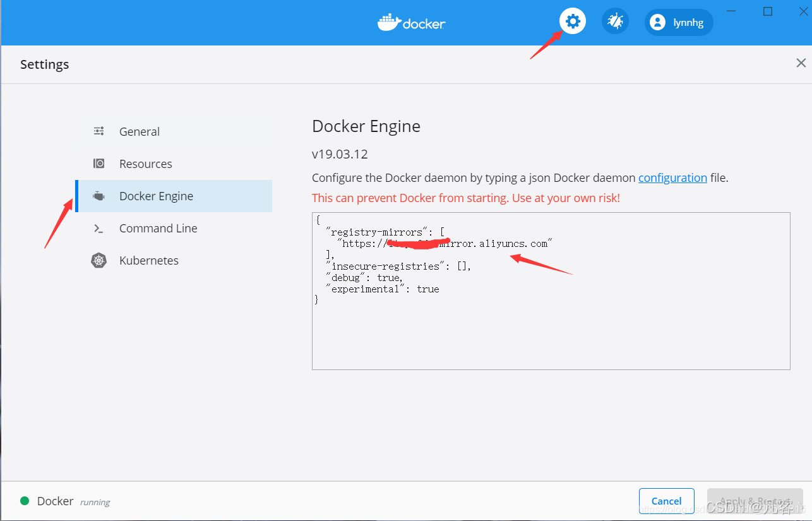Screen dimensions: 812x521
Task: Open the lynnhg account menu
Action: click(679, 23)
